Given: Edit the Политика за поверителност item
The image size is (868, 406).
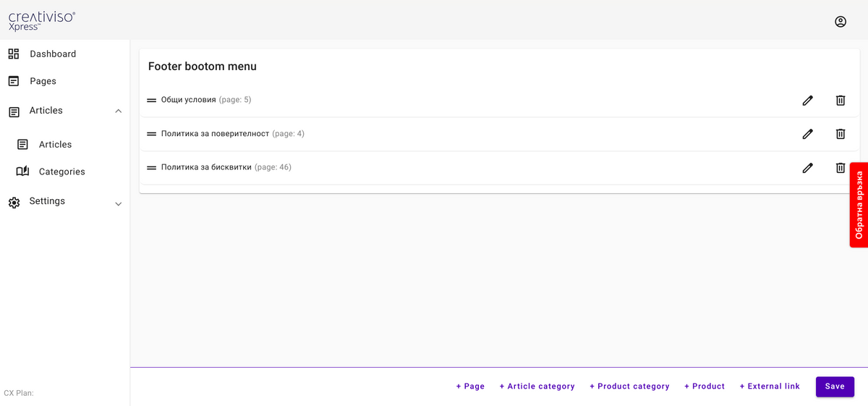Looking at the screenshot, I should (807, 134).
